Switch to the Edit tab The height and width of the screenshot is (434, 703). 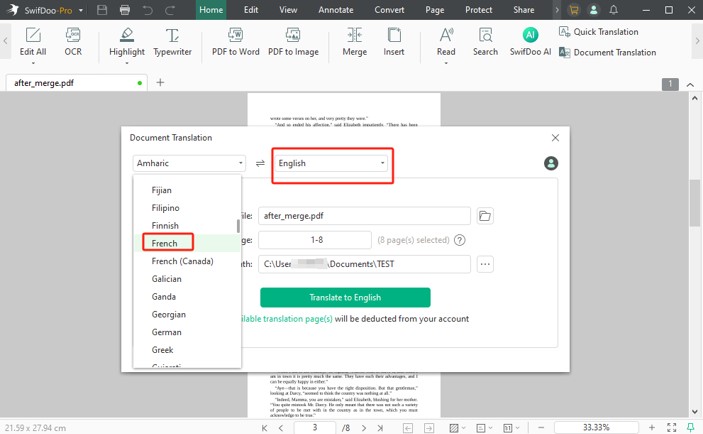tap(251, 10)
